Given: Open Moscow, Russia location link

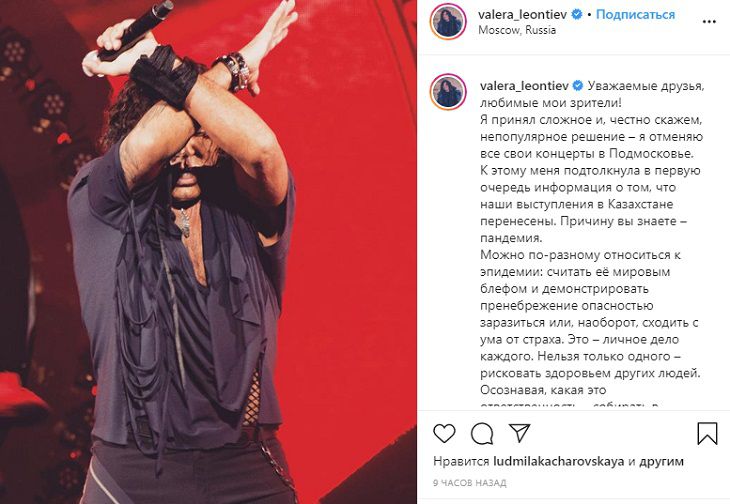Looking at the screenshot, I should coord(517,30).
